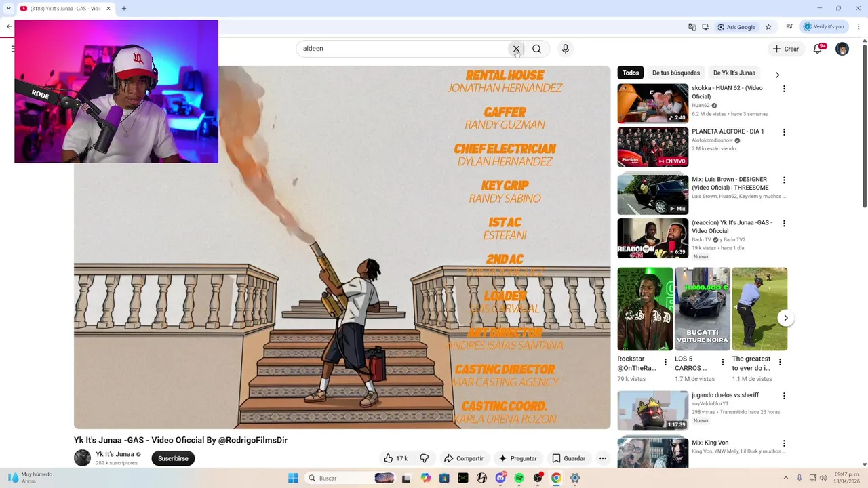The width and height of the screenshot is (868, 488).
Task: Show next shorts with the arrow button
Action: click(x=785, y=318)
